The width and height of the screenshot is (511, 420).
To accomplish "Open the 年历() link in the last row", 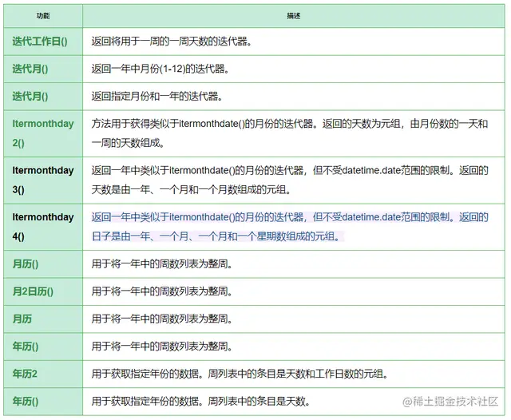I will coord(26,401).
